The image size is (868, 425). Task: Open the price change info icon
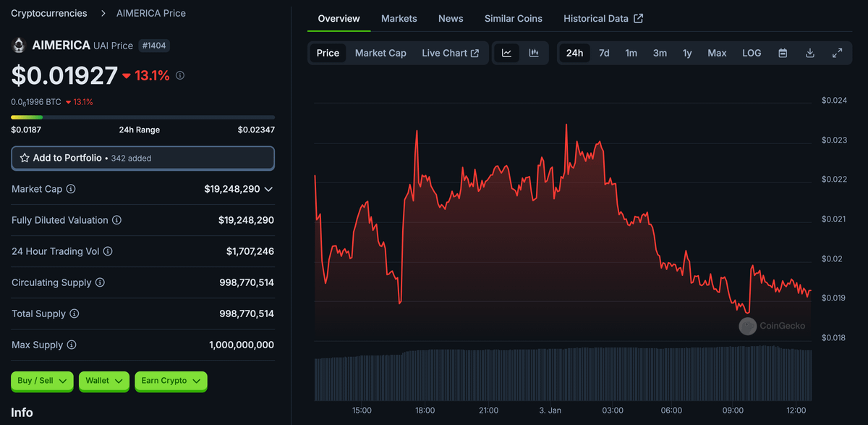point(180,75)
